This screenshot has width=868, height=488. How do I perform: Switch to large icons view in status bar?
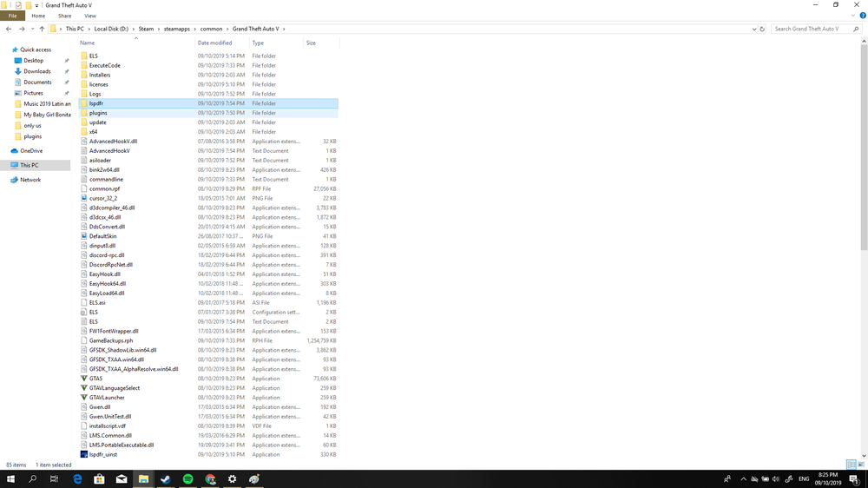861,465
